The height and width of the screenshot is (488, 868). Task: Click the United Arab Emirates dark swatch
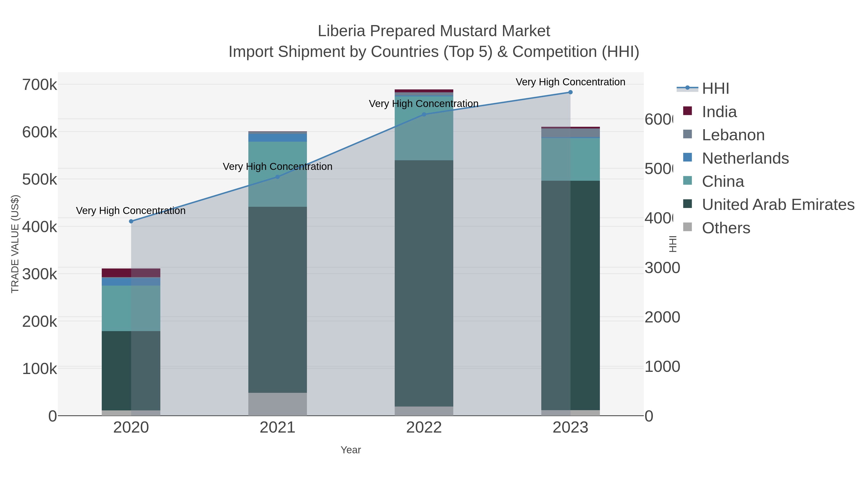coord(687,204)
